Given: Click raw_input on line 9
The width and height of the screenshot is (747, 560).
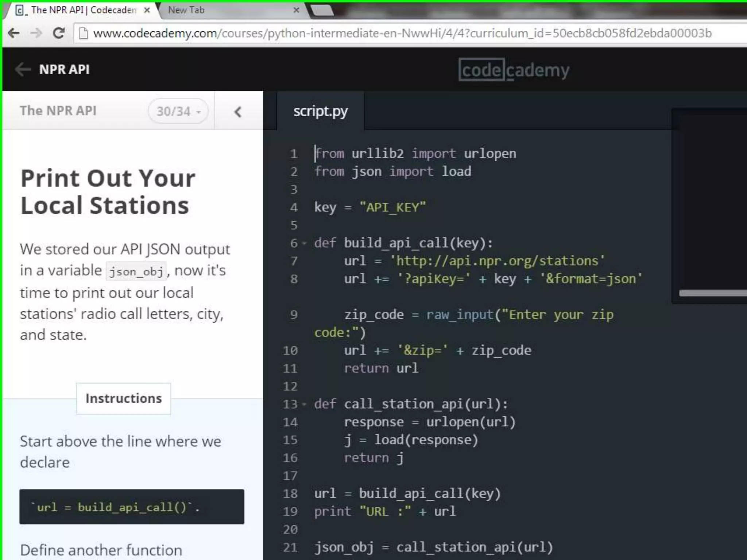Looking at the screenshot, I should pyautogui.click(x=460, y=315).
